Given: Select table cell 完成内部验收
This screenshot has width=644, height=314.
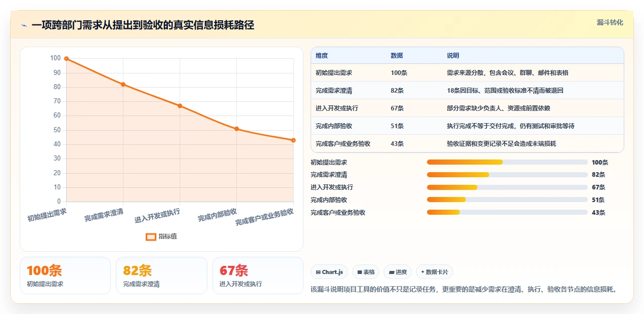Looking at the screenshot, I should click(334, 126).
